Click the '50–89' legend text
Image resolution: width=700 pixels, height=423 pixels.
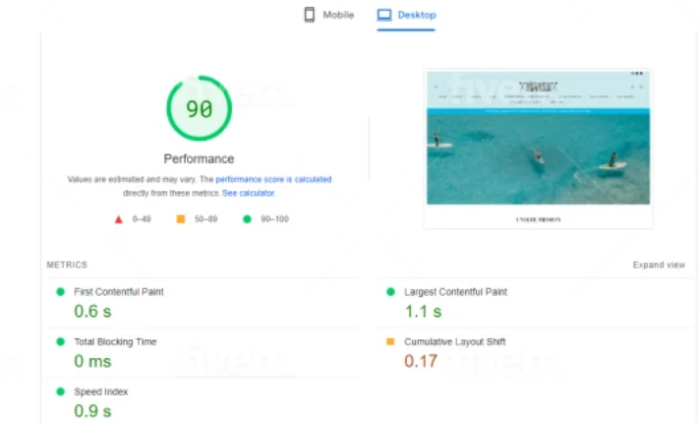pos(206,219)
